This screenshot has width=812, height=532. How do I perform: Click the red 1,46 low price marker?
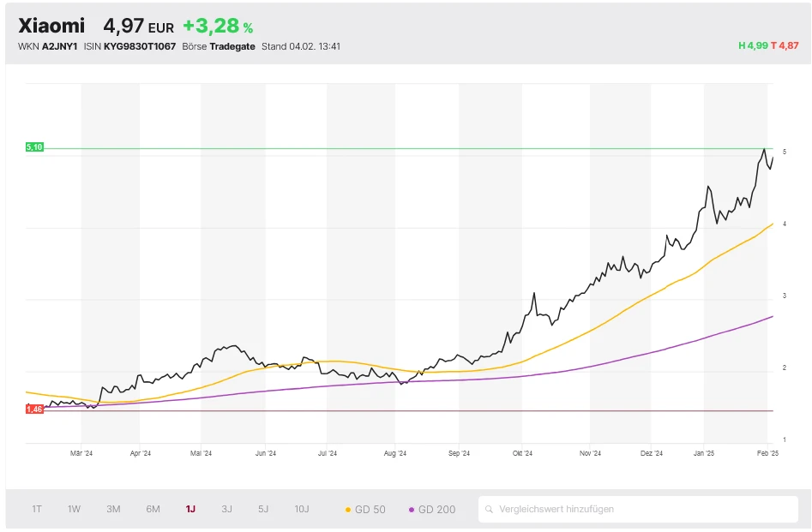point(34,409)
